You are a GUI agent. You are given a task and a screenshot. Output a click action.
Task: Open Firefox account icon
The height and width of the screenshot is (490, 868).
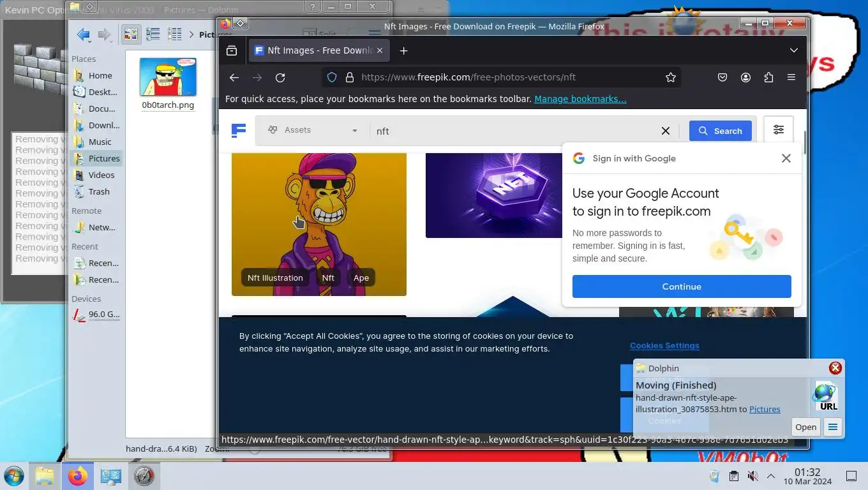click(745, 77)
